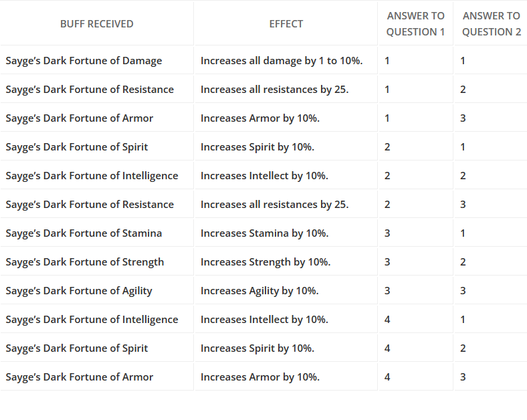The width and height of the screenshot is (527, 420).
Task: Select the "ANSWER TO QUESTION 2" header
Action: (492, 24)
